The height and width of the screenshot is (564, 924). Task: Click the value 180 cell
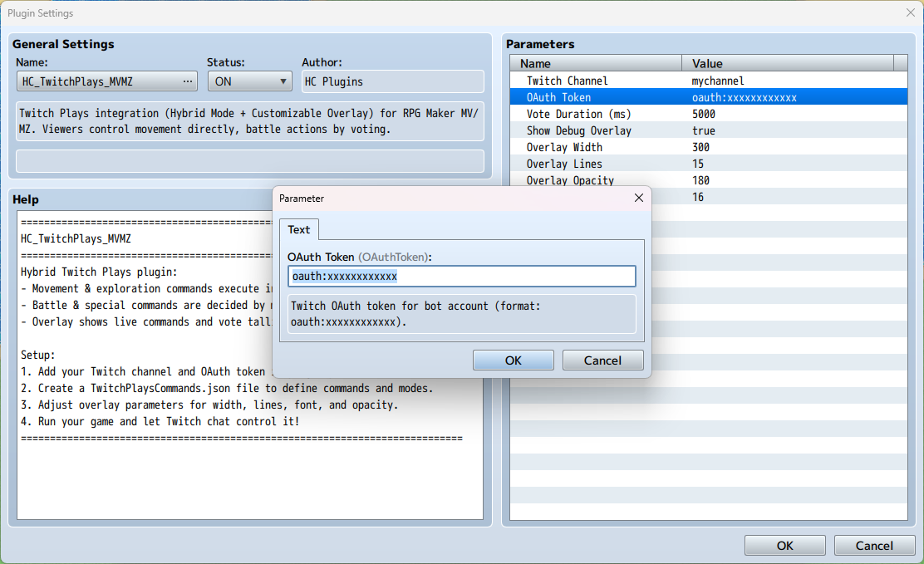700,179
